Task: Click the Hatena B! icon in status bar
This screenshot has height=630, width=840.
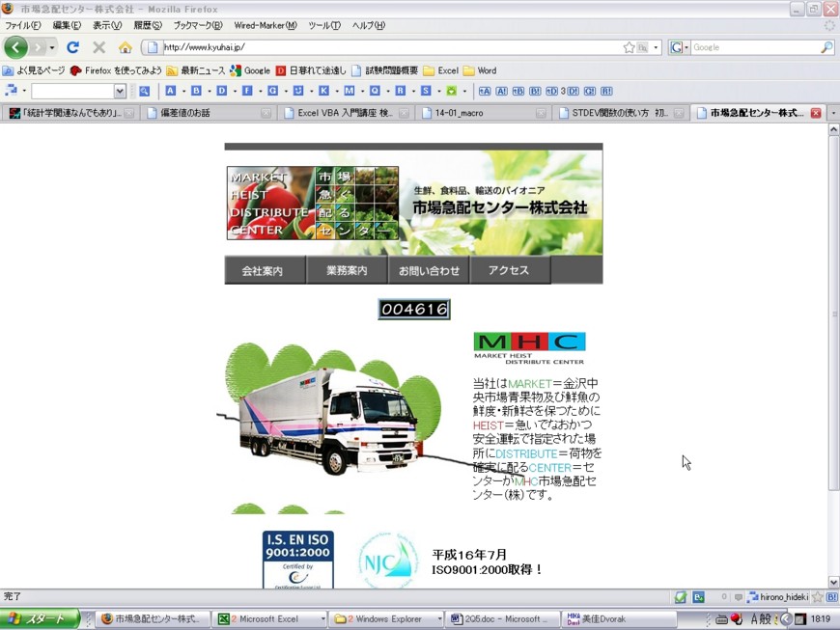Action: pos(832,597)
